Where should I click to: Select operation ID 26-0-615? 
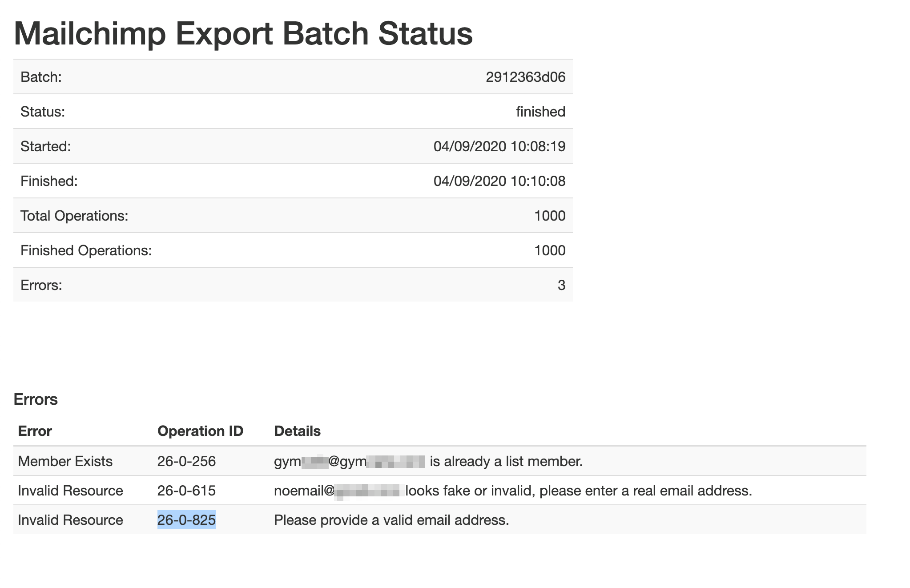point(186,491)
